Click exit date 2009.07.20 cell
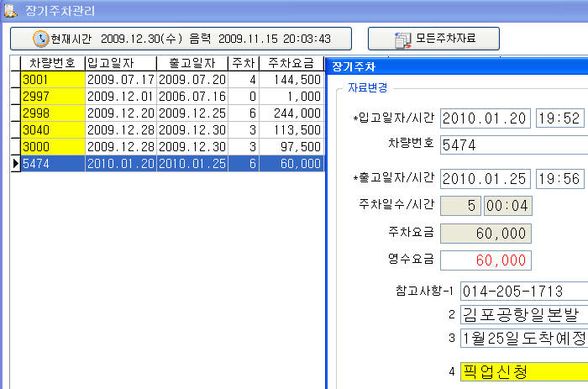Image resolution: width=588 pixels, height=389 pixels. pyautogui.click(x=192, y=80)
